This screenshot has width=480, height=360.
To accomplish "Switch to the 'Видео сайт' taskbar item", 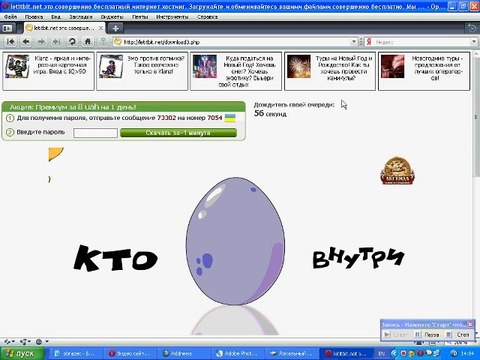I will tap(130, 353).
